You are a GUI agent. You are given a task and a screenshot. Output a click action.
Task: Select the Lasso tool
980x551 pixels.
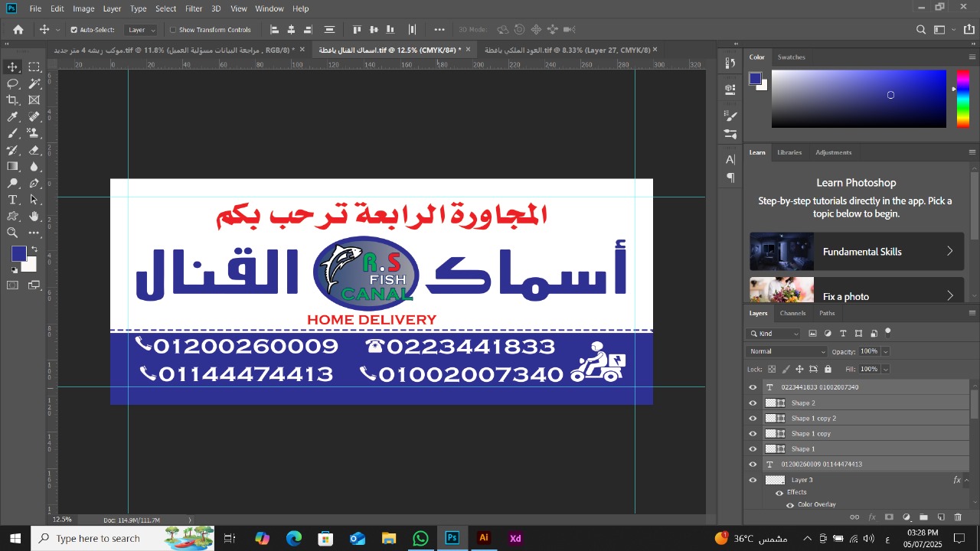(x=11, y=83)
